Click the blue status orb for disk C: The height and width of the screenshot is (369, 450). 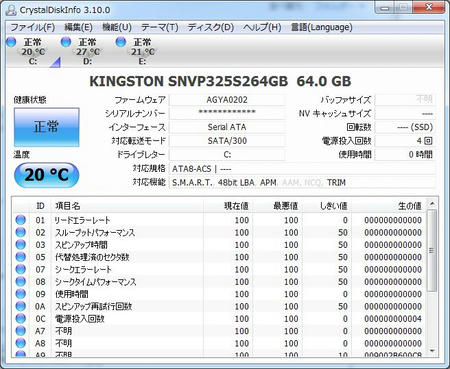point(11,42)
